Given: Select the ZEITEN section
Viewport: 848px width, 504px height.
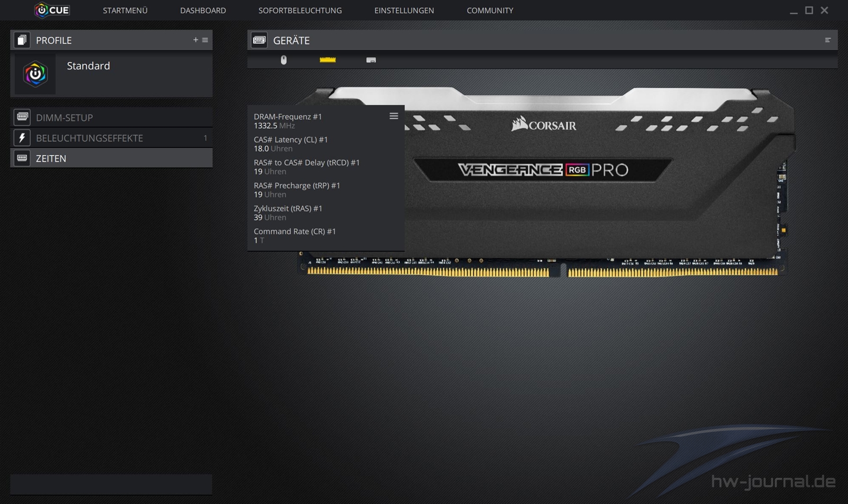Looking at the screenshot, I should tap(111, 158).
